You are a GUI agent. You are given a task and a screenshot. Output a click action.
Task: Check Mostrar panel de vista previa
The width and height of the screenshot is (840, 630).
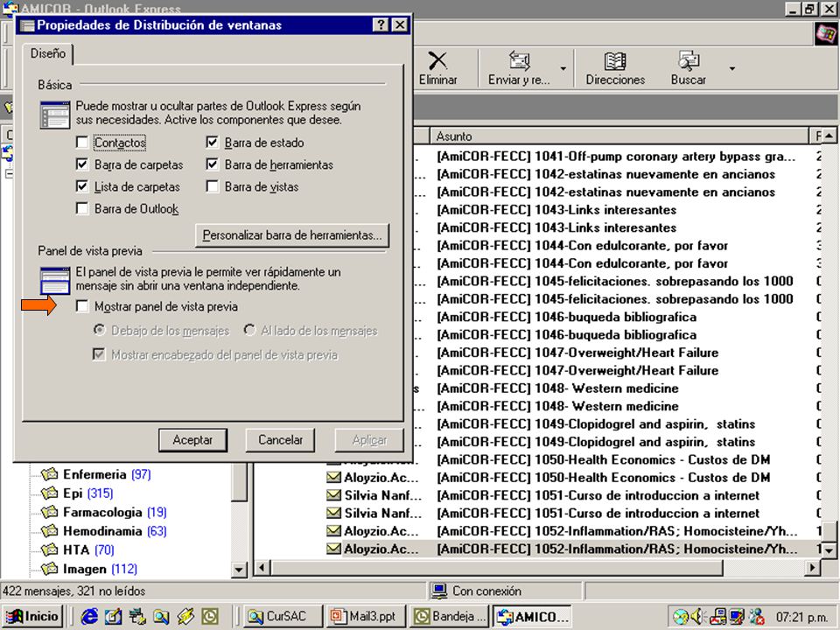82,306
